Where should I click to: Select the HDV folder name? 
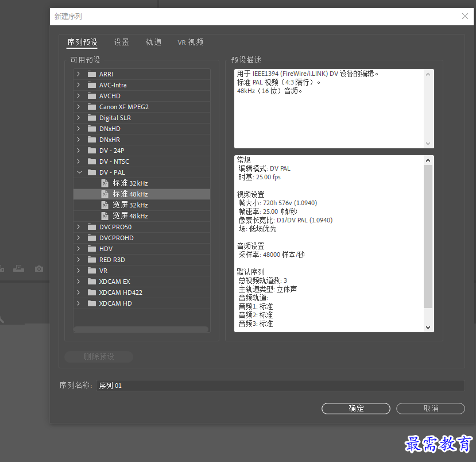coord(106,249)
